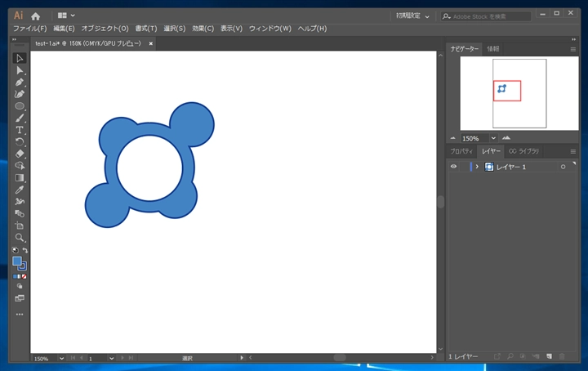Click the Navigator zoom in button
Image resolution: width=588 pixels, height=371 pixels.
[506, 138]
